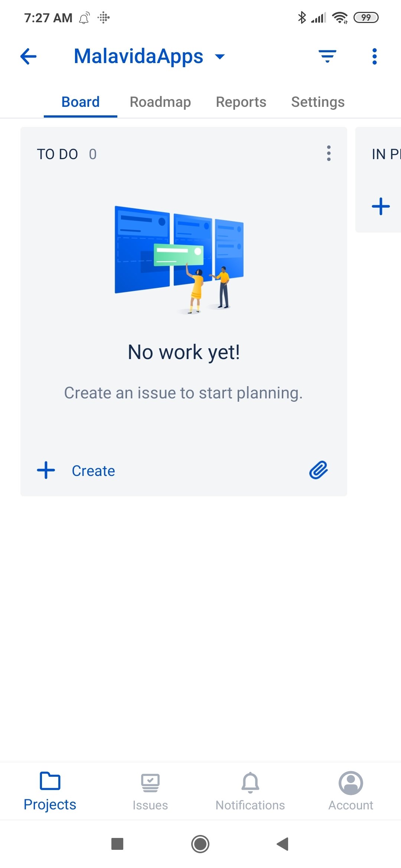The width and height of the screenshot is (401, 868).
Task: Switch to the Reports tab
Action: pos(241,102)
